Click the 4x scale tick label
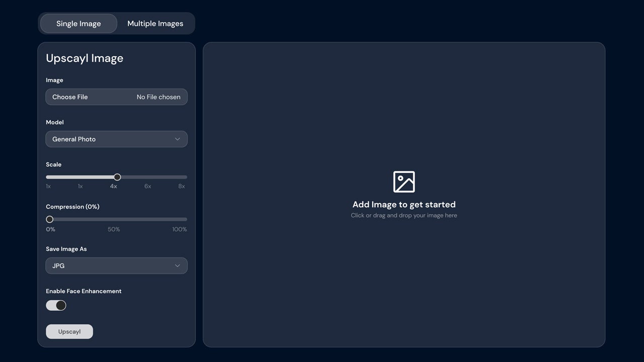The width and height of the screenshot is (644, 362). [x=114, y=186]
